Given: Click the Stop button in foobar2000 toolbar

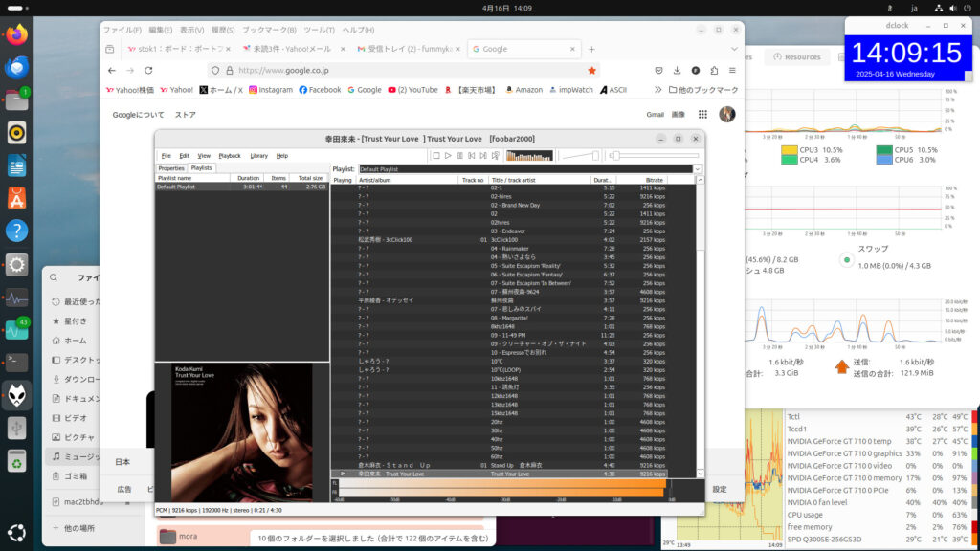Looking at the screenshot, I should [435, 155].
